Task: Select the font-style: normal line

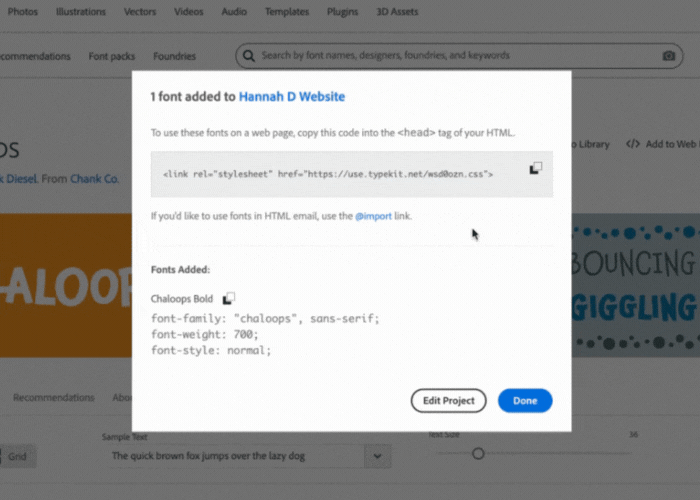Action: coord(211,350)
